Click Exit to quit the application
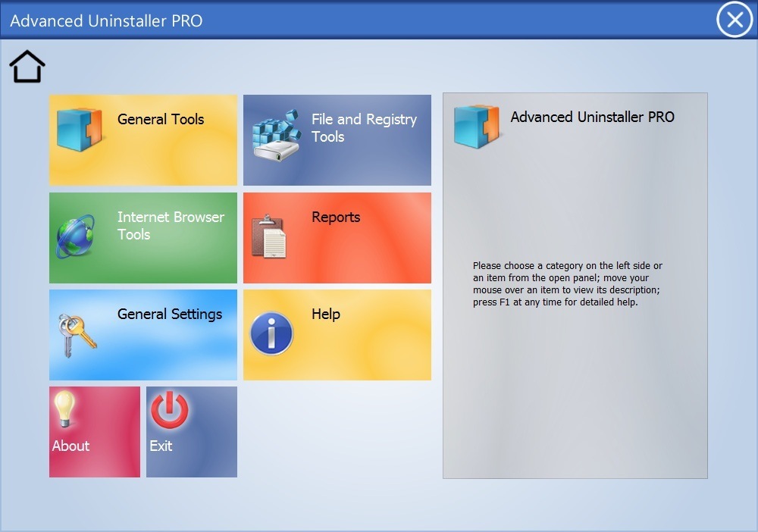The width and height of the screenshot is (758, 532). (x=191, y=431)
